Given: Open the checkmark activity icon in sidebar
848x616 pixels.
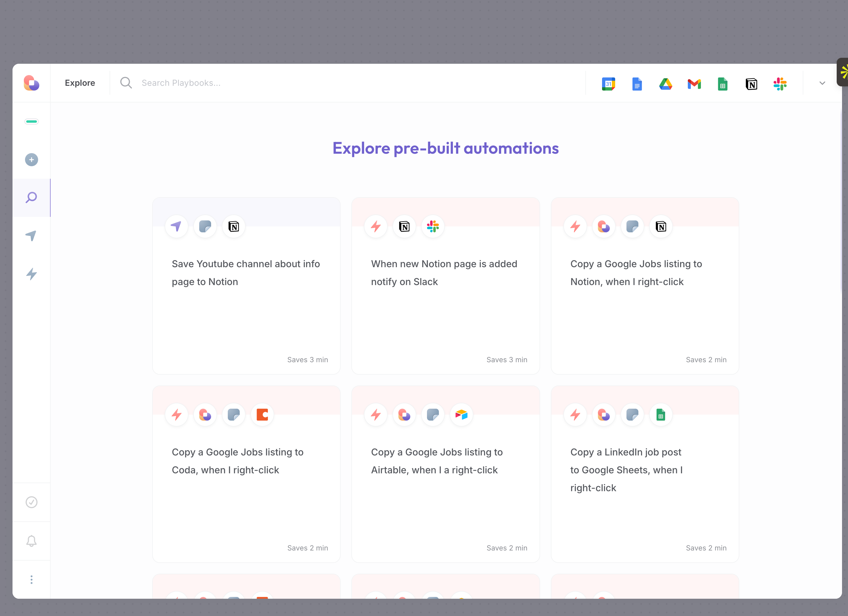Looking at the screenshot, I should point(31,502).
